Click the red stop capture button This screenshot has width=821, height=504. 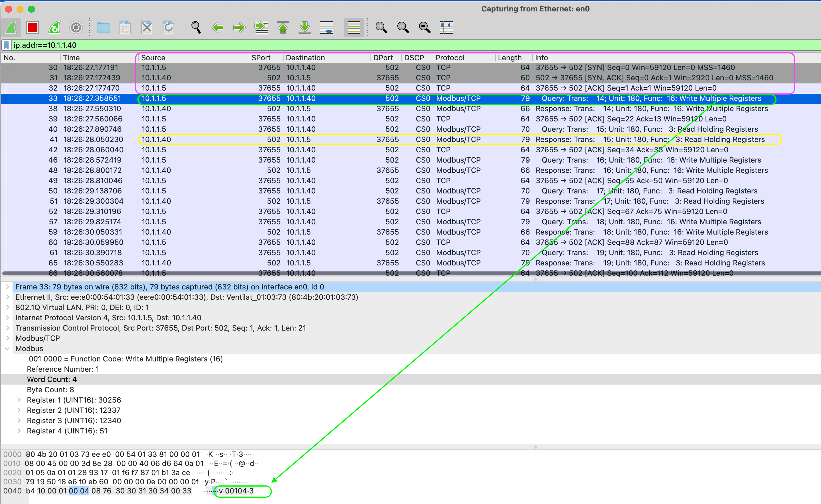click(x=33, y=27)
